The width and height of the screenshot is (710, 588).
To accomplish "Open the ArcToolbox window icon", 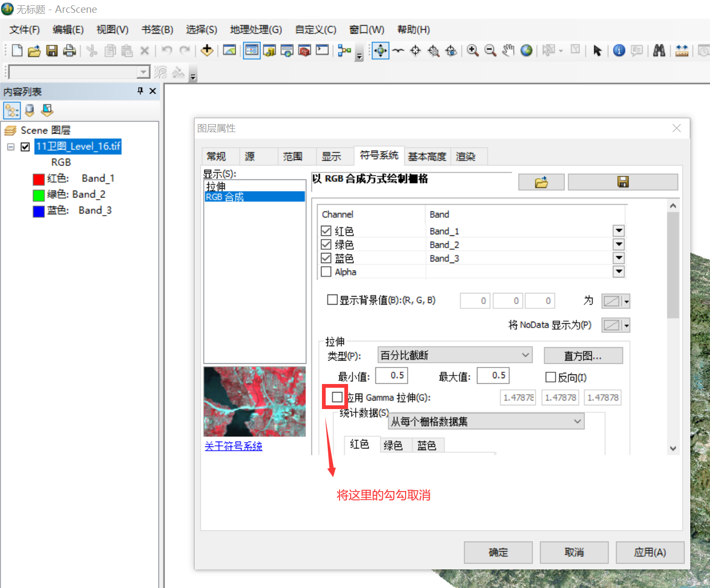I will (304, 50).
